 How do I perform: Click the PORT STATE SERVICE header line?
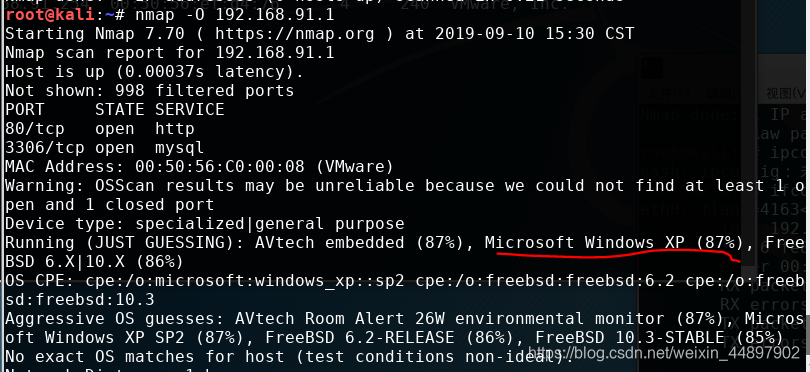tap(115, 110)
